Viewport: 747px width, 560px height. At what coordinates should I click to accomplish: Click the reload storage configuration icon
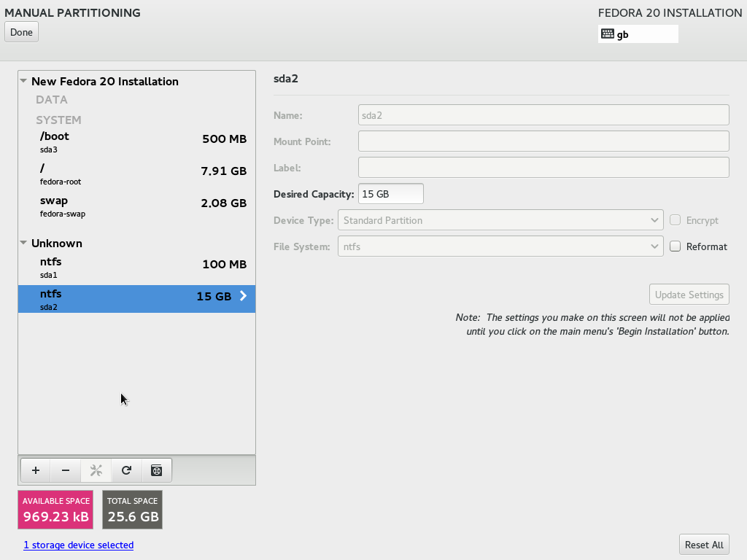[x=126, y=470]
